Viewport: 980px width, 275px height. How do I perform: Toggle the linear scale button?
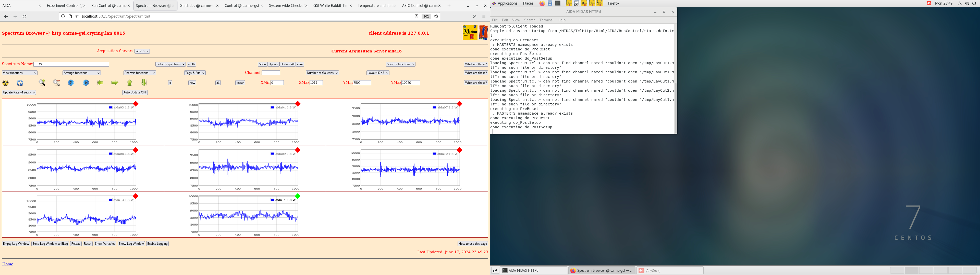coord(240,83)
